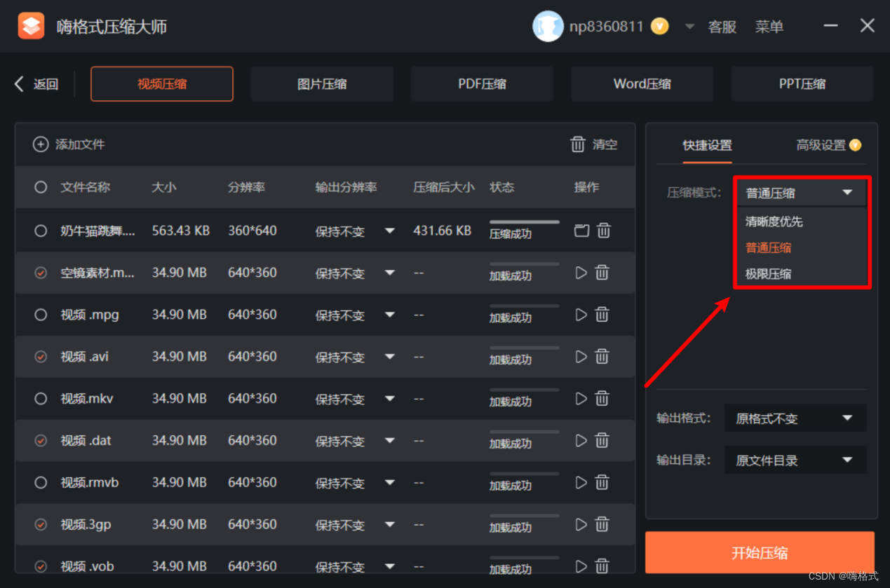Image resolution: width=890 pixels, height=588 pixels.
Task: Click the 输出分辨率 column header
Action: click(x=346, y=187)
